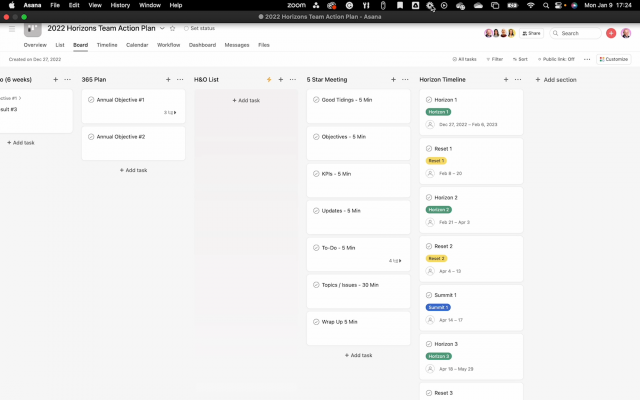Click the blue Summit 1 tag
The width and height of the screenshot is (640, 400).
click(438, 307)
